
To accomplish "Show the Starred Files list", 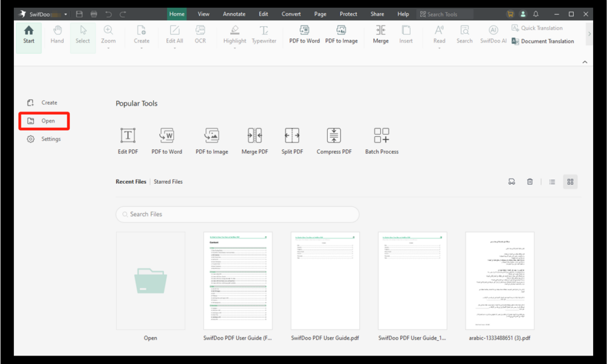I will tap(168, 181).
